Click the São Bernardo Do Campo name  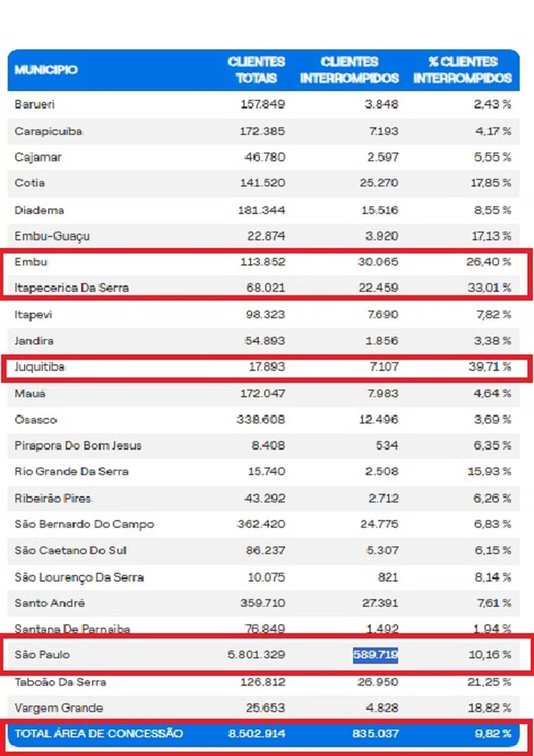tap(84, 524)
